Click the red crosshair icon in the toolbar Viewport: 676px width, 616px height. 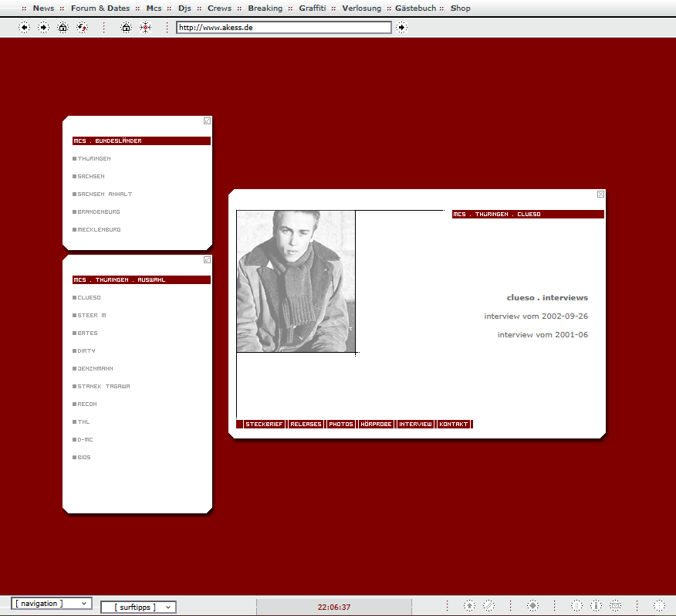point(145,27)
